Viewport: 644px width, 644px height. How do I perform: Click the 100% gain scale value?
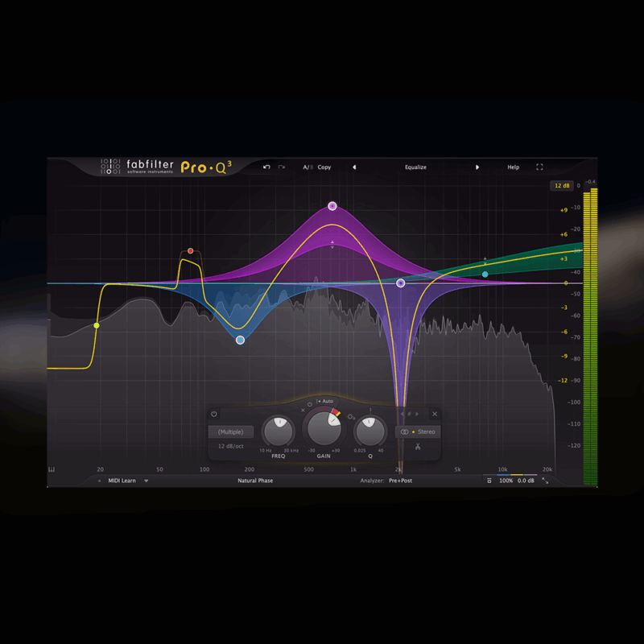[x=506, y=481]
